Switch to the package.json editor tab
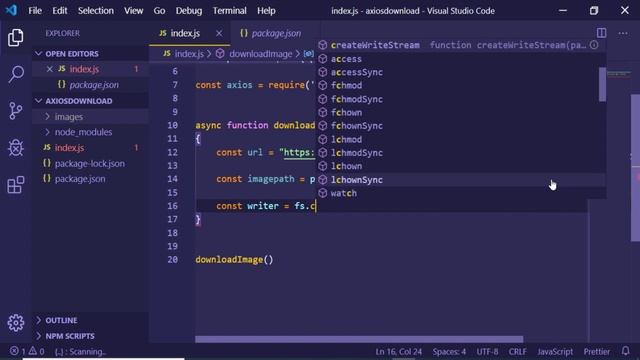This screenshot has width=640, height=360. click(x=276, y=33)
